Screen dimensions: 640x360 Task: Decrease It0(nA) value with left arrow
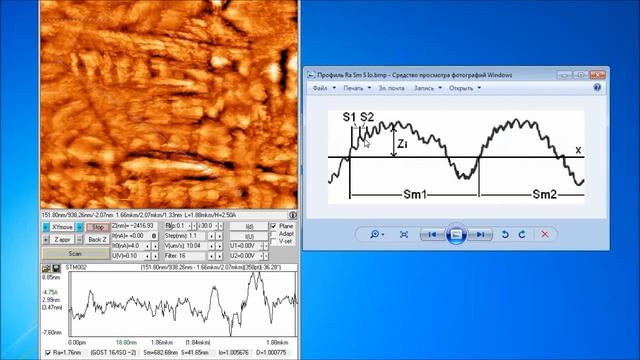coord(147,246)
